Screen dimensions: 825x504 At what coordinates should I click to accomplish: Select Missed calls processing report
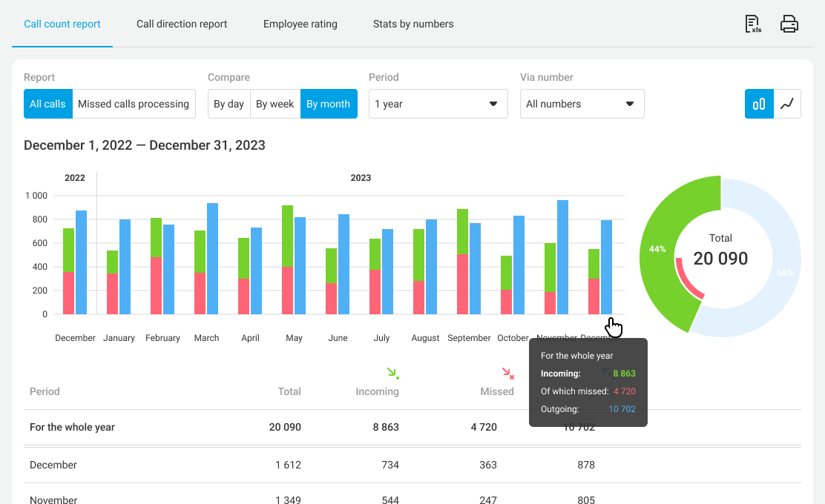(134, 104)
